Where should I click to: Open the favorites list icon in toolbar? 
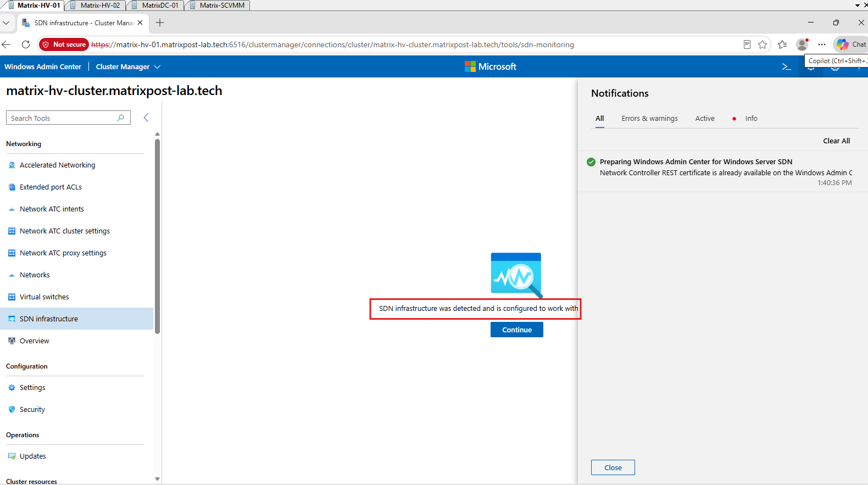[x=782, y=44]
